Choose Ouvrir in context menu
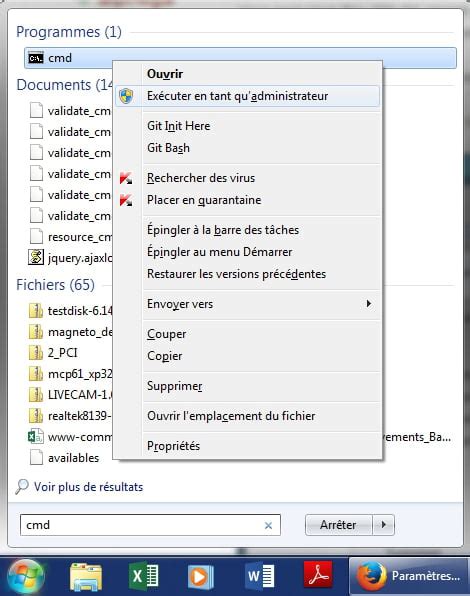The height and width of the screenshot is (596, 470). [165, 74]
